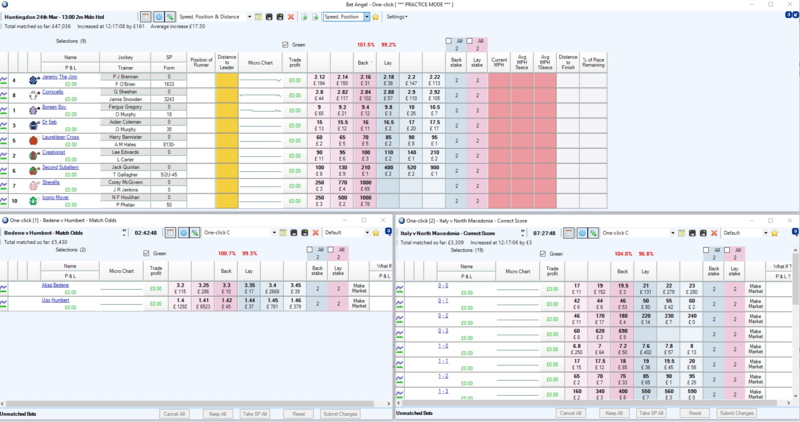Toggle back All checkbox in Huntingdon window
Viewport: 800px width, 422px height.
pos(449,41)
